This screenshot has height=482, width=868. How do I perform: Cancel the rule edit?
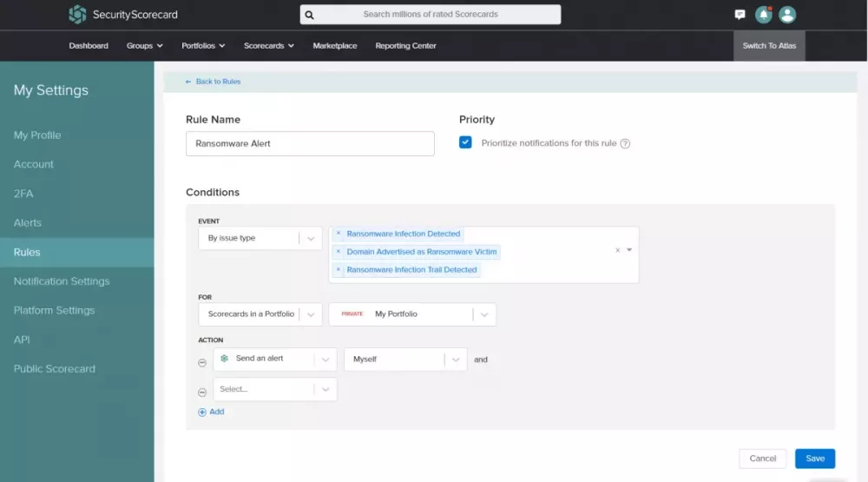click(762, 459)
